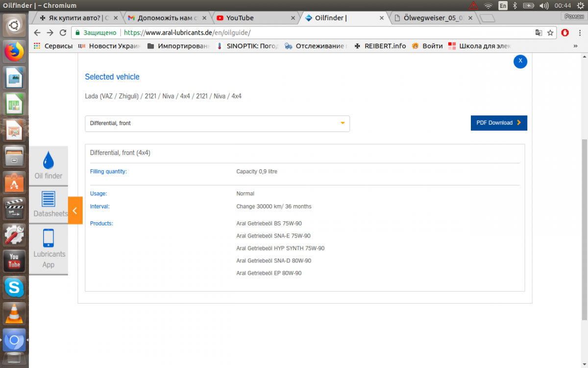The image size is (588, 368).
Task: Select 'Aral Getriebeöl BS 75W-90' product text
Action: pos(269,224)
